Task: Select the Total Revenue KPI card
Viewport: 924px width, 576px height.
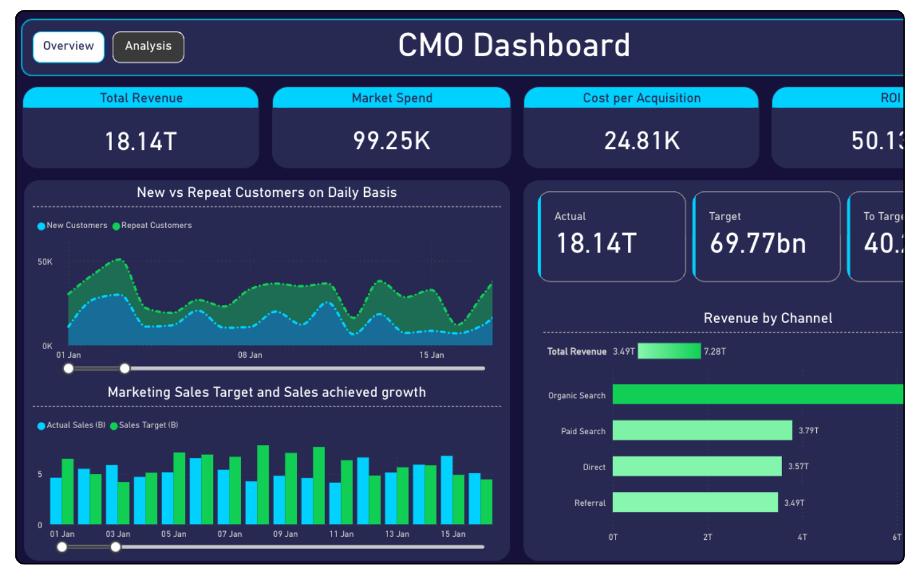Action: tap(141, 128)
